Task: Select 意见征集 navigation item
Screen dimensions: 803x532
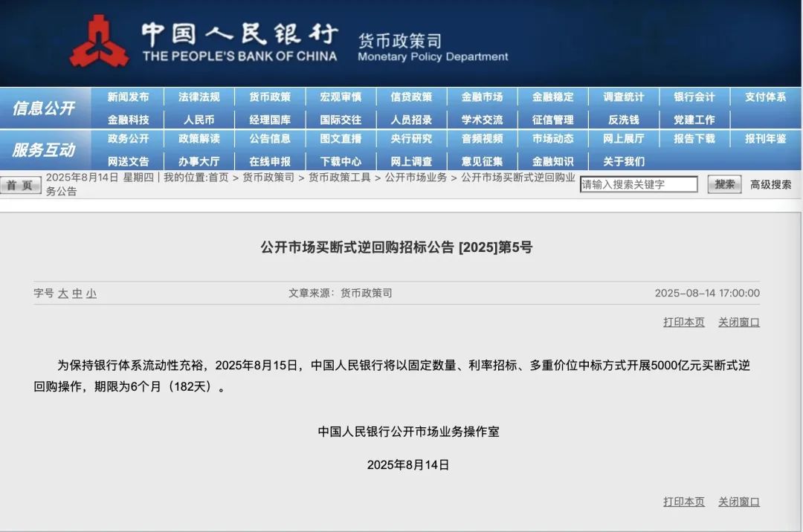Action: point(482,162)
